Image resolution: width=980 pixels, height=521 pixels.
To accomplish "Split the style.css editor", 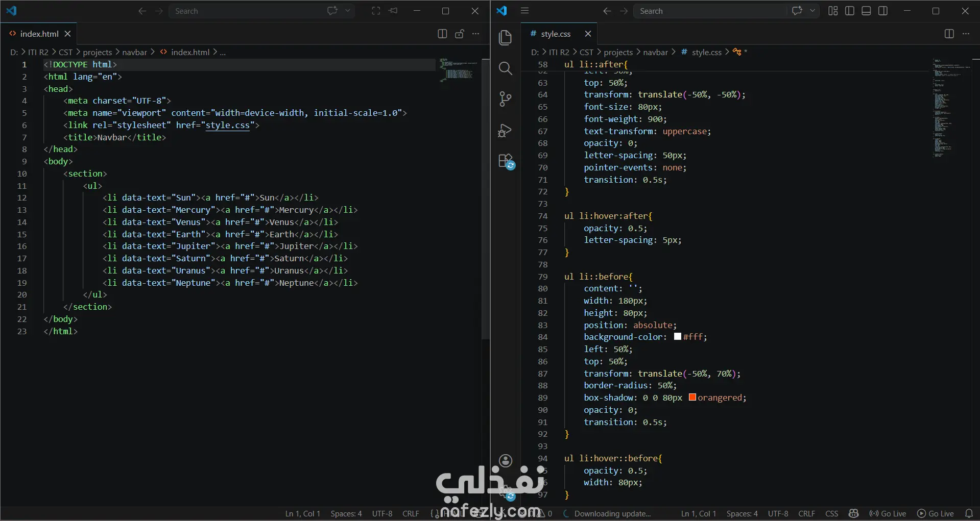I will (949, 34).
